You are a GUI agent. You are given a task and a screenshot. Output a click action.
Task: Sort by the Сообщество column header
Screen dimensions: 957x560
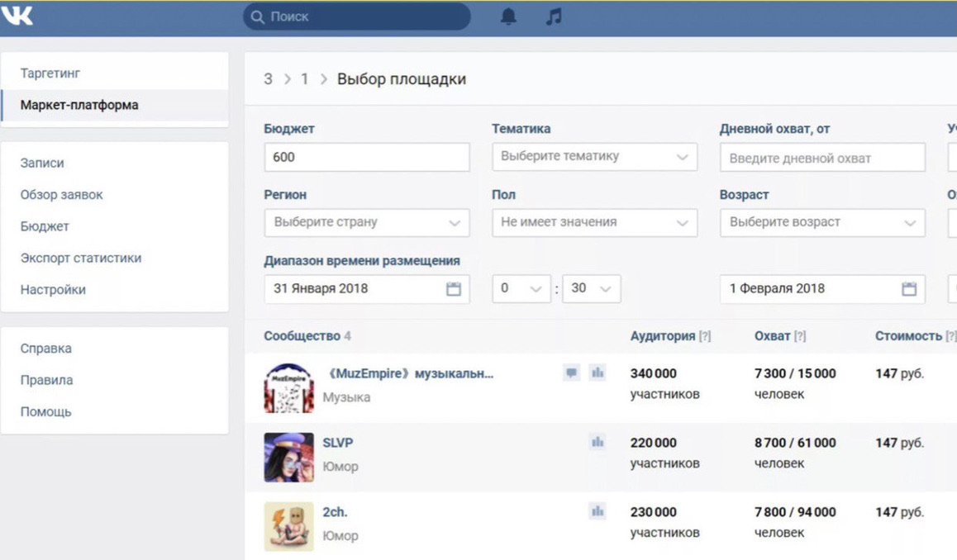coord(302,336)
